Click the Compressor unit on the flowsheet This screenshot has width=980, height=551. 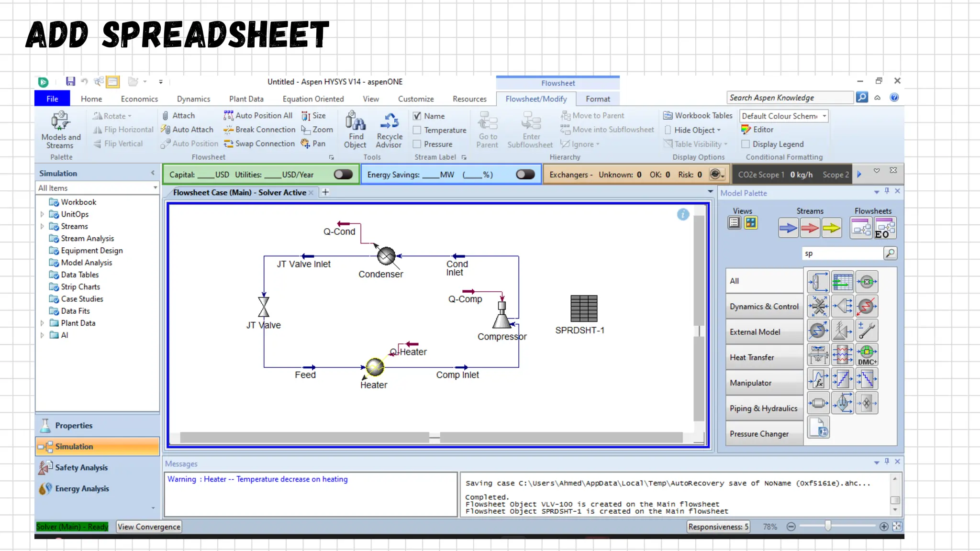click(502, 315)
